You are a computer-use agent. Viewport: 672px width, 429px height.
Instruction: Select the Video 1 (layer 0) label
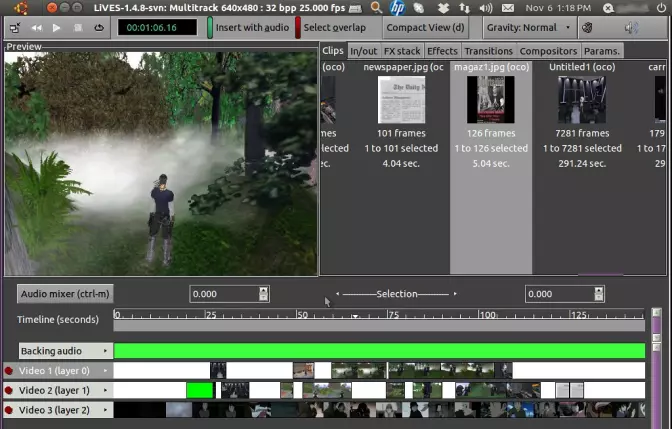[x=54, y=371]
